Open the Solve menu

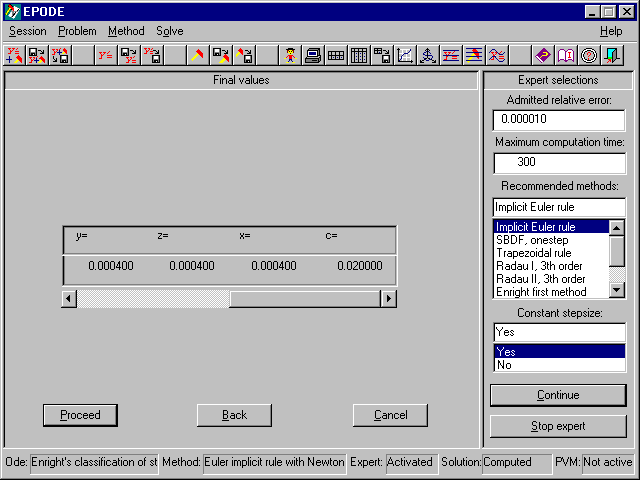point(169,31)
